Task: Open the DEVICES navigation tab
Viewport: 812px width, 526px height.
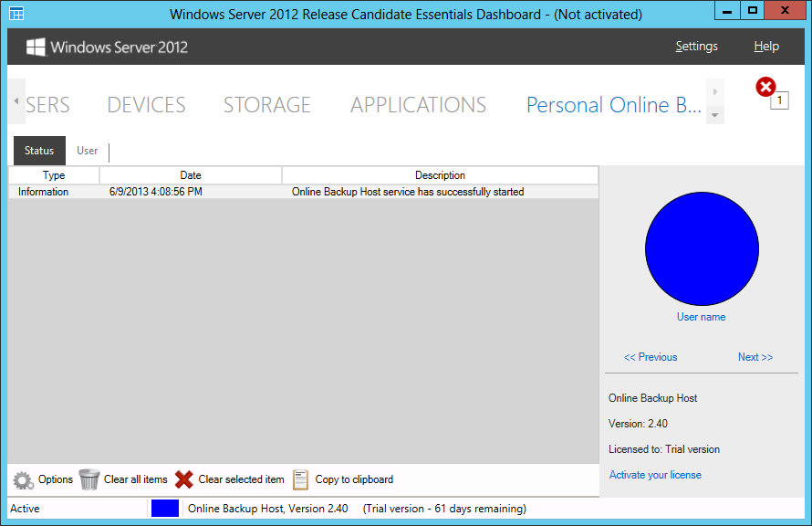Action: [x=146, y=105]
